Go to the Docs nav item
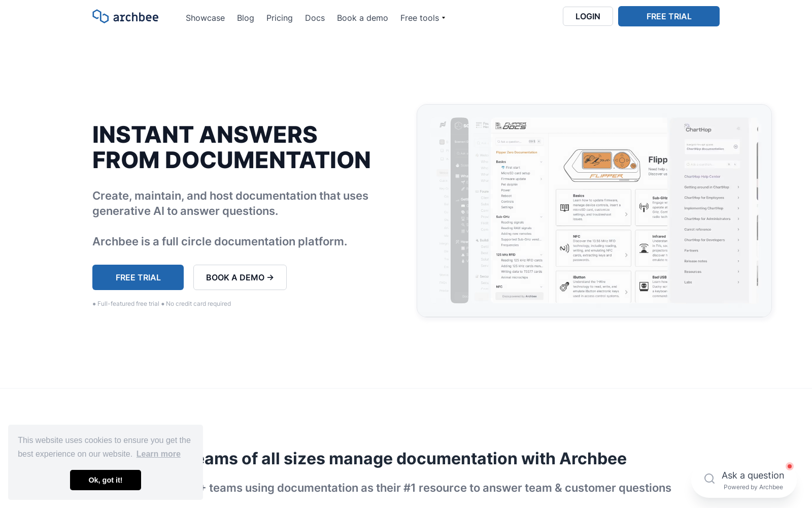The image size is (812, 508). tap(315, 18)
